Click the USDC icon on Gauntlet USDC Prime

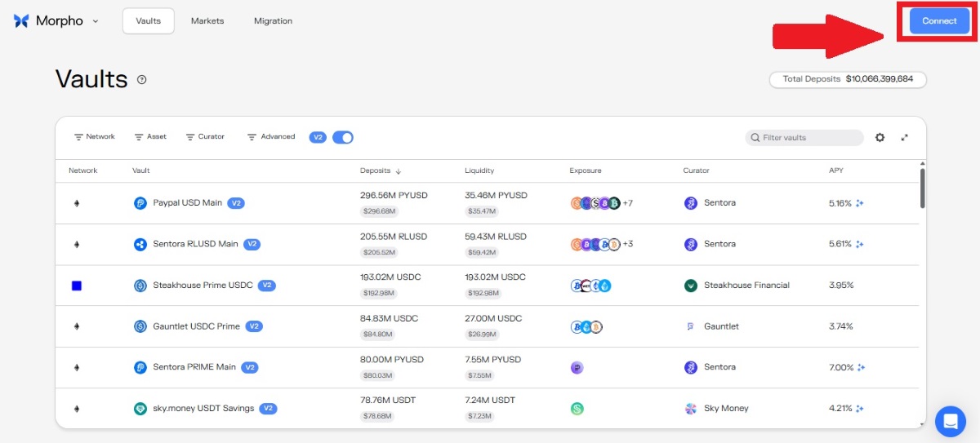(140, 326)
